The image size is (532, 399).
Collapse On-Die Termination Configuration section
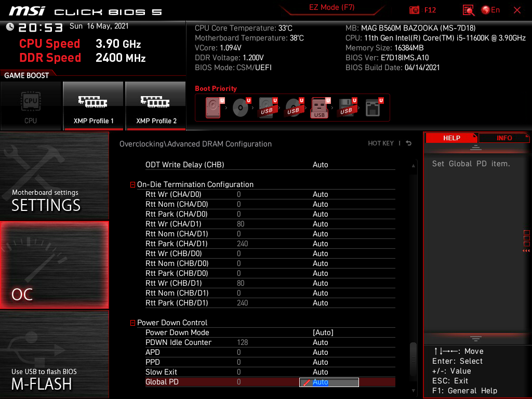132,184
